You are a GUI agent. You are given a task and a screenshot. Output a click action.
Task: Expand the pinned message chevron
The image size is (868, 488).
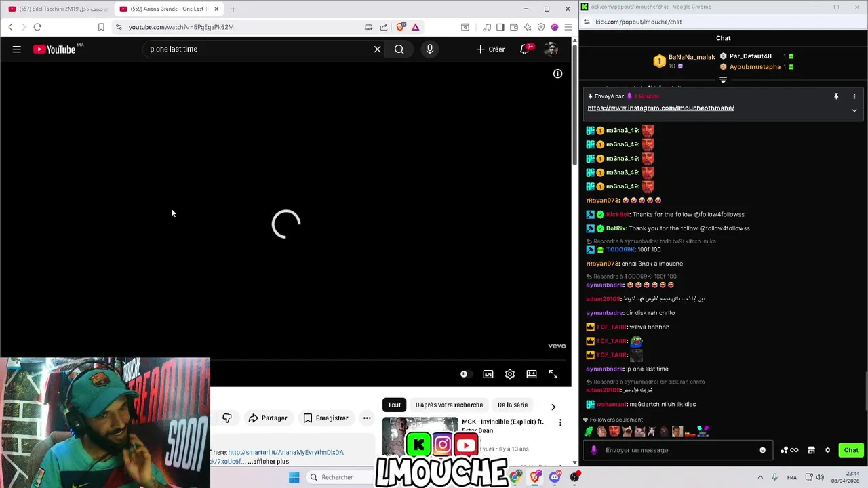click(854, 110)
